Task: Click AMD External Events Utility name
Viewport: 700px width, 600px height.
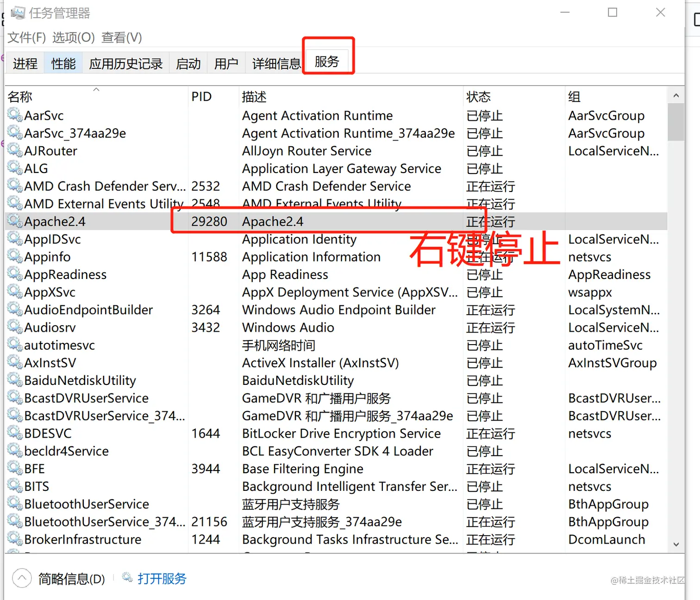Action: (104, 204)
